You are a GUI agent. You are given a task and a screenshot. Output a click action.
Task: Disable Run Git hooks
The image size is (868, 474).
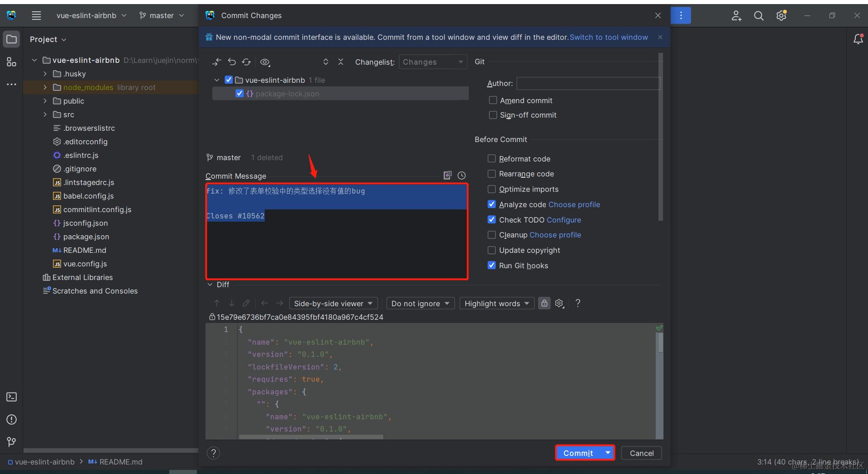click(491, 265)
